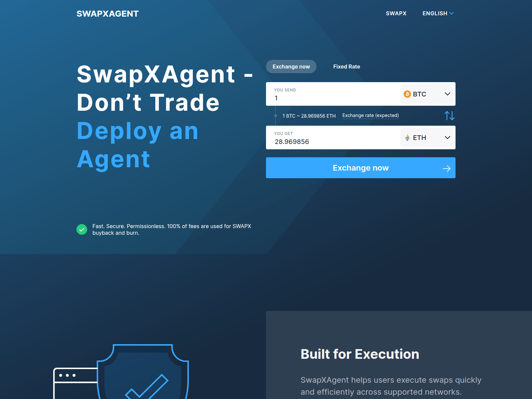
Task: Open the ETH currency selector
Action: [x=428, y=138]
